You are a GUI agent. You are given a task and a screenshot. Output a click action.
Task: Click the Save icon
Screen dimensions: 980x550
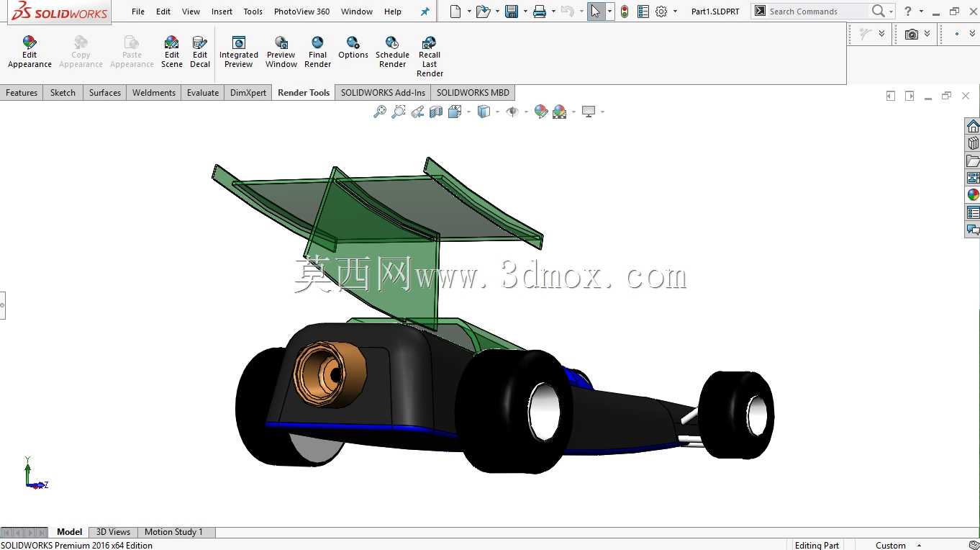pos(512,12)
